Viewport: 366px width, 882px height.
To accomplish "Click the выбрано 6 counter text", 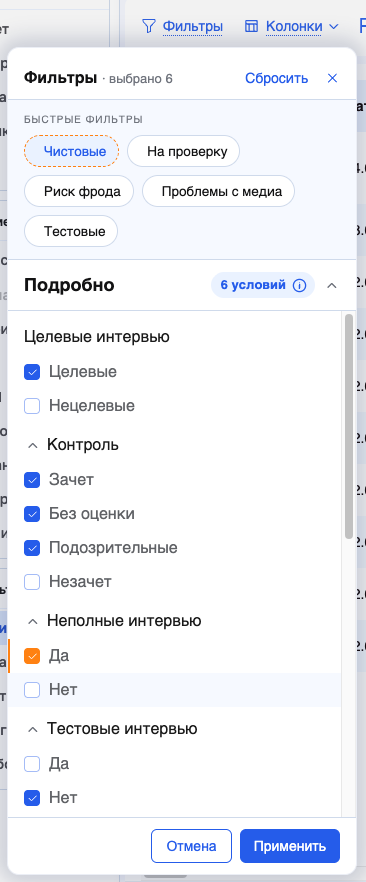I will (x=141, y=79).
